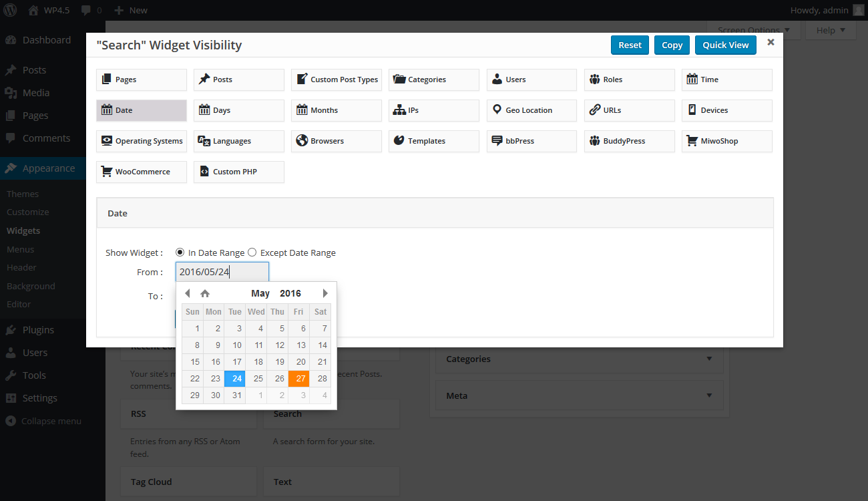Expand the Meta widget area
Screen dimensions: 868x501
[x=580, y=395]
